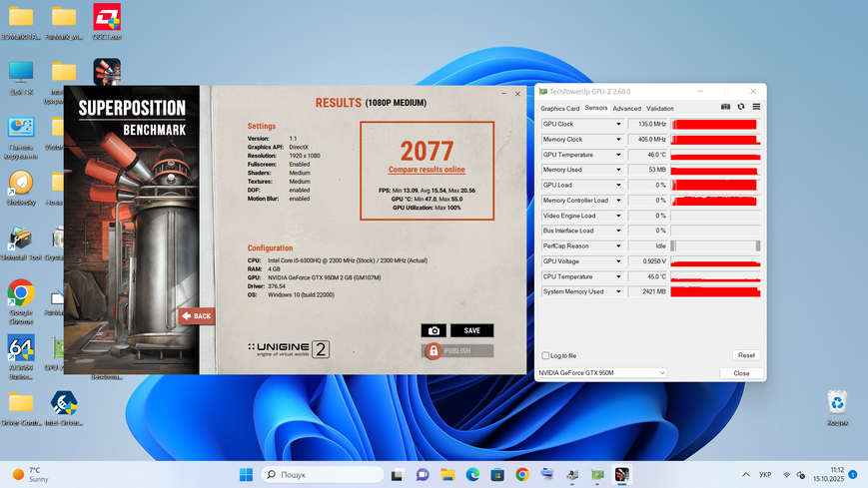This screenshot has height=488, width=868.
Task: Open the Recycle Bin on the desktop
Action: (x=837, y=408)
